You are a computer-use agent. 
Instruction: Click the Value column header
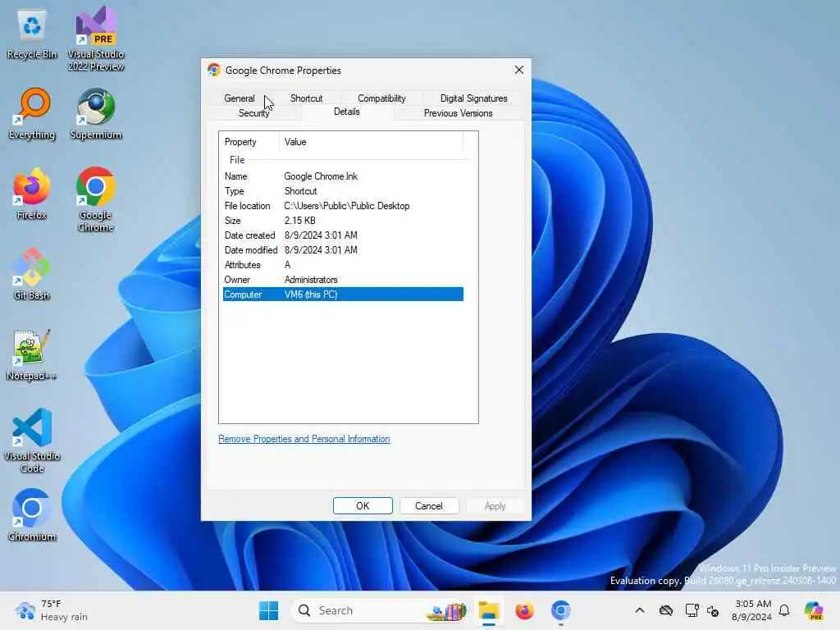pos(371,142)
